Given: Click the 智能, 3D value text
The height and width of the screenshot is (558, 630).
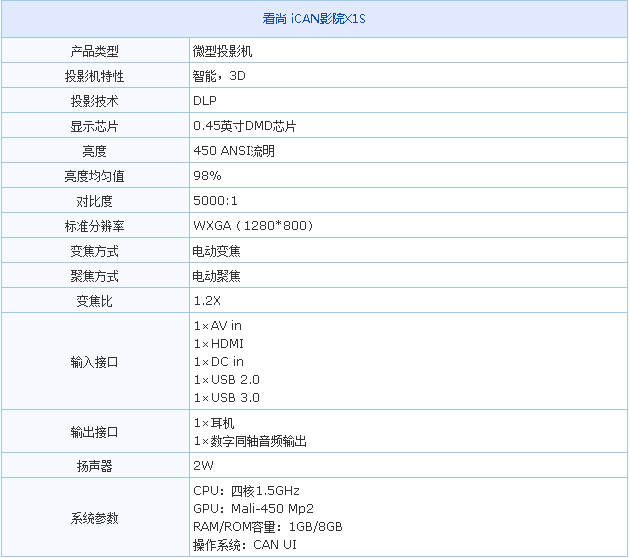Looking at the screenshot, I should click(218, 76).
